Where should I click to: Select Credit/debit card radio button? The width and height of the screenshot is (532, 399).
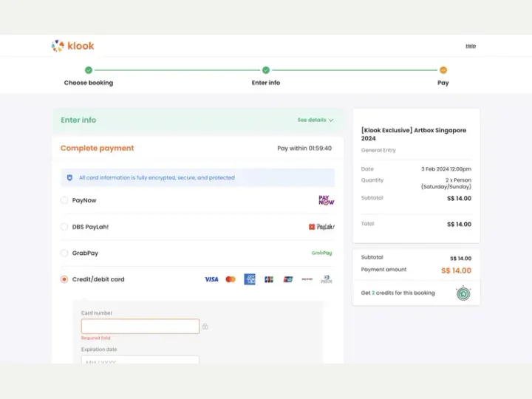click(x=64, y=279)
